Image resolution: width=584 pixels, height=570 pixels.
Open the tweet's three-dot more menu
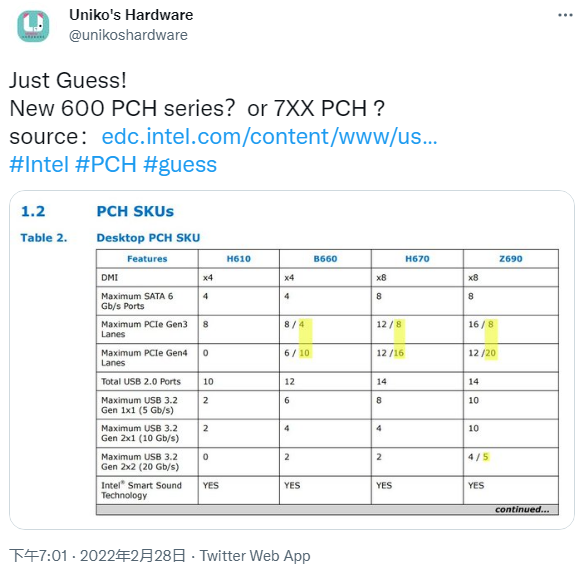(565, 15)
